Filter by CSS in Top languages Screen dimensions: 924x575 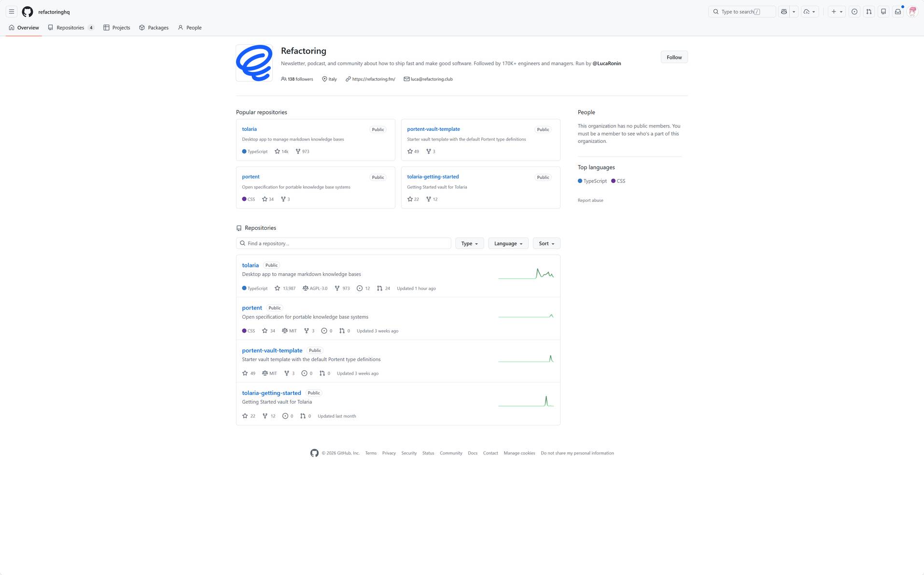coord(618,181)
